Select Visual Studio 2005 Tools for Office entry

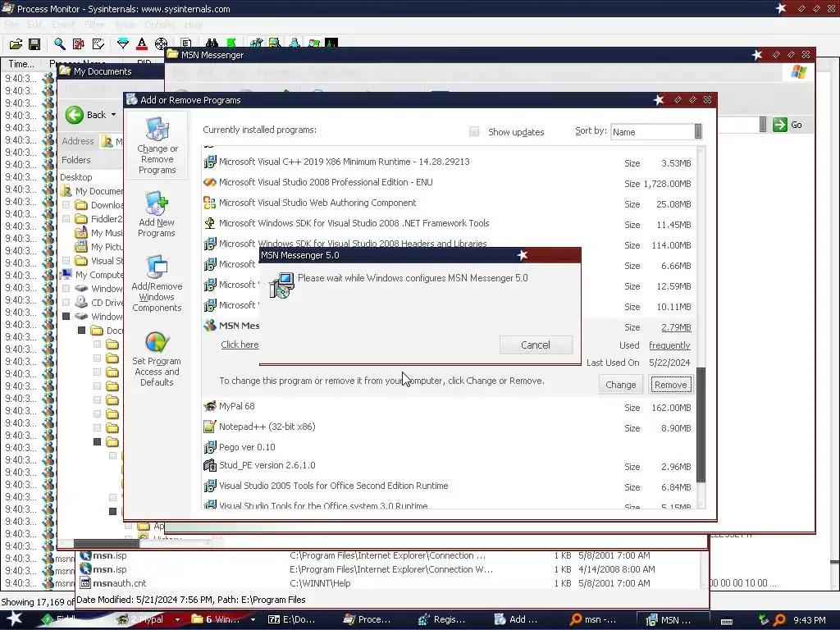click(333, 486)
